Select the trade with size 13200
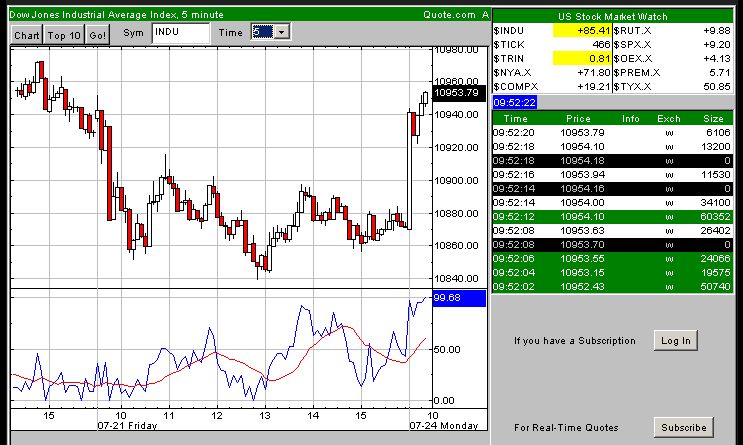This screenshot has width=743, height=445. [x=612, y=147]
